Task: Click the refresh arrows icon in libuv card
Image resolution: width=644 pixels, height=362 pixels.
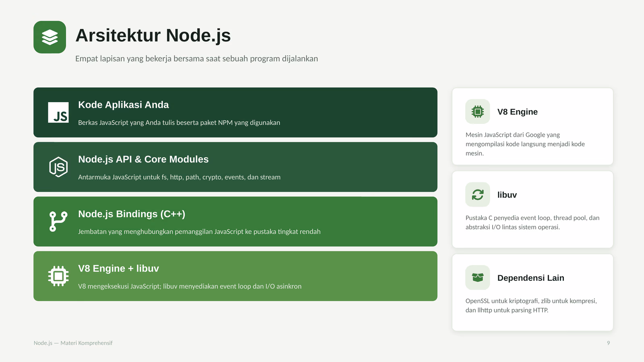Action: (478, 195)
